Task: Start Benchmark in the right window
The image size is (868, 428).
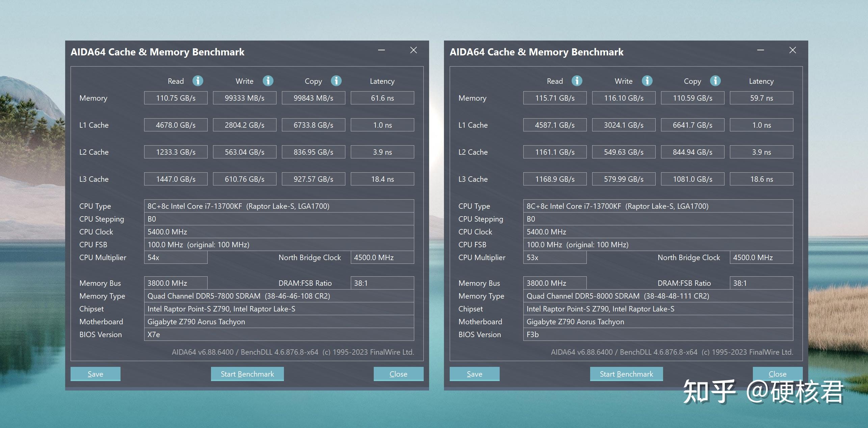Action: coord(627,374)
